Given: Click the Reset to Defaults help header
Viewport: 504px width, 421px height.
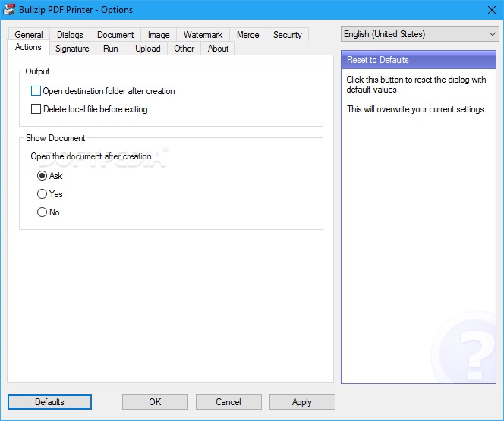Looking at the screenshot, I should pyautogui.click(x=418, y=60).
